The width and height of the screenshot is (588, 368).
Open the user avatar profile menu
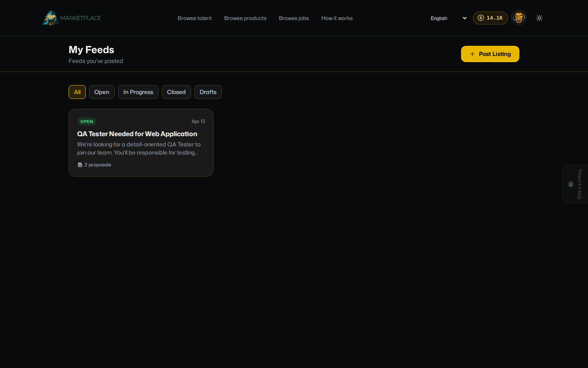pos(519,18)
